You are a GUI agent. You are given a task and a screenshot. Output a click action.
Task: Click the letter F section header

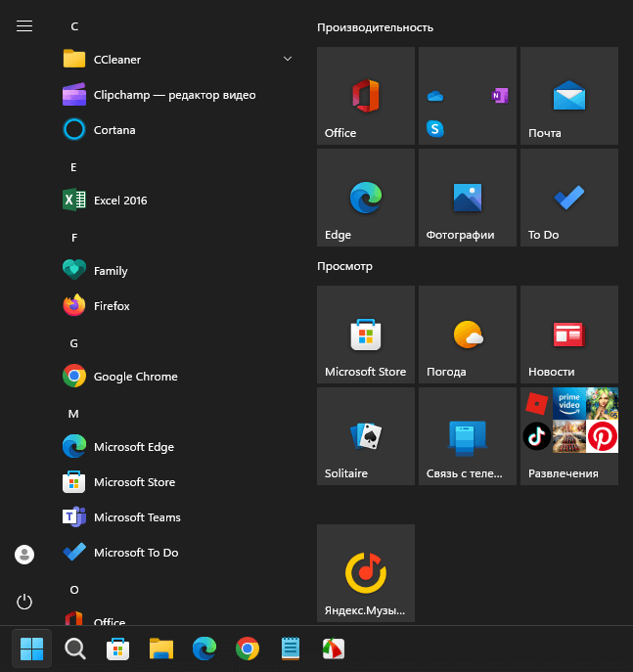point(74,238)
